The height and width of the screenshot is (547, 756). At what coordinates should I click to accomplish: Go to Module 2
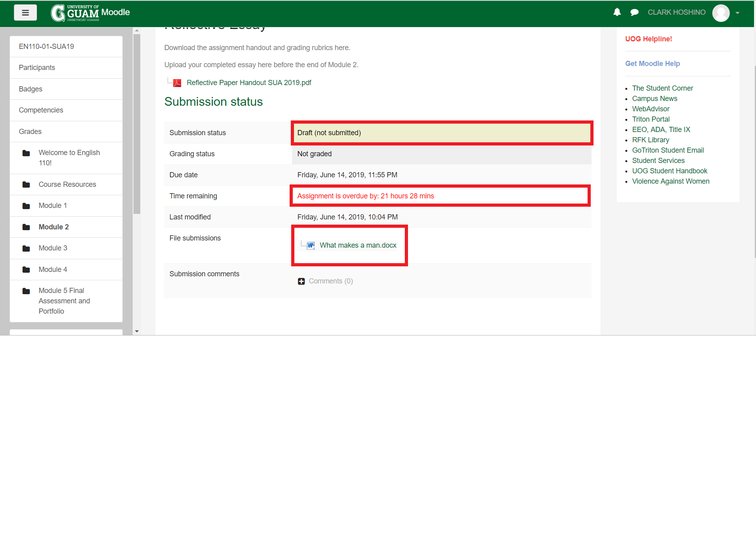click(x=54, y=227)
